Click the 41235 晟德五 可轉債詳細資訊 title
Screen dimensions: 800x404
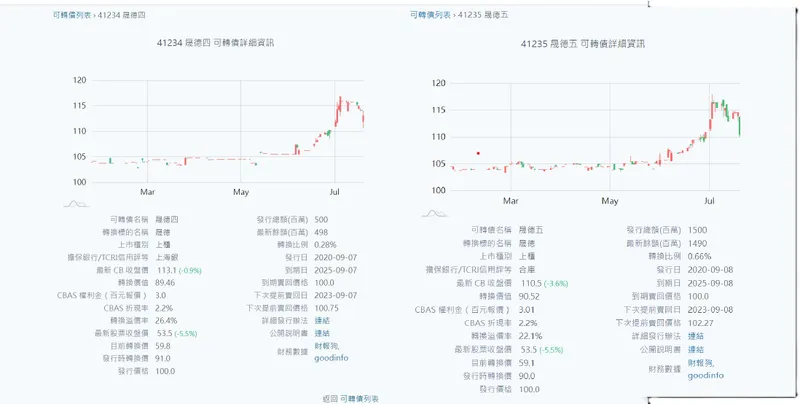pyautogui.click(x=583, y=45)
